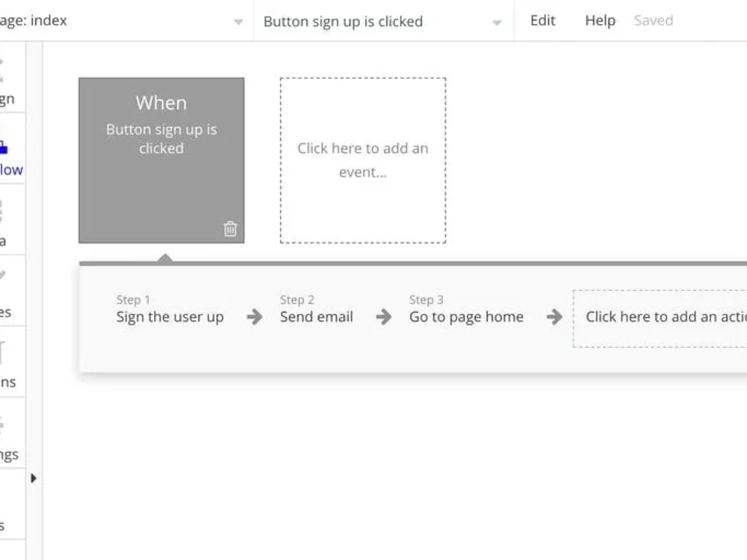Click the arrow between Step 1 and Step 2
Screen dimensions: 747x560
(255, 317)
